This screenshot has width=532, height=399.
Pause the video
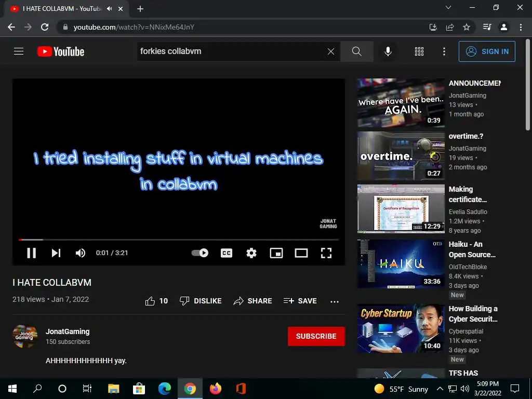[32, 253]
